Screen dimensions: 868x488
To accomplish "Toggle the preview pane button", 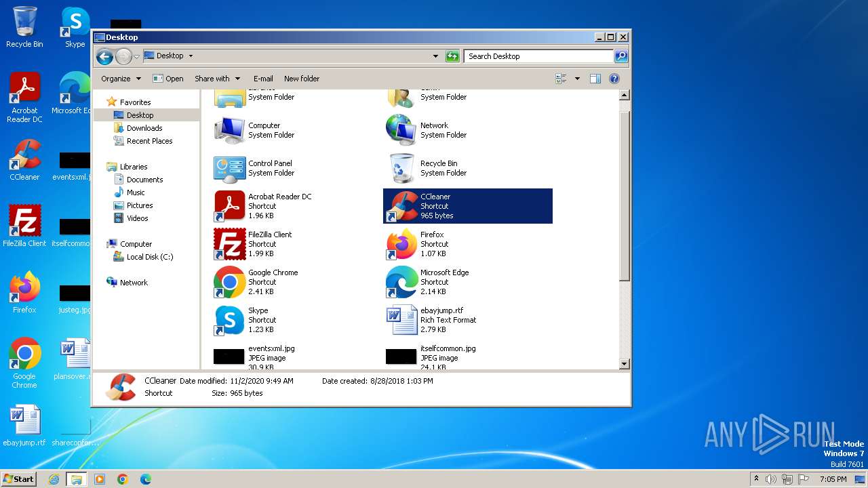I will point(595,79).
